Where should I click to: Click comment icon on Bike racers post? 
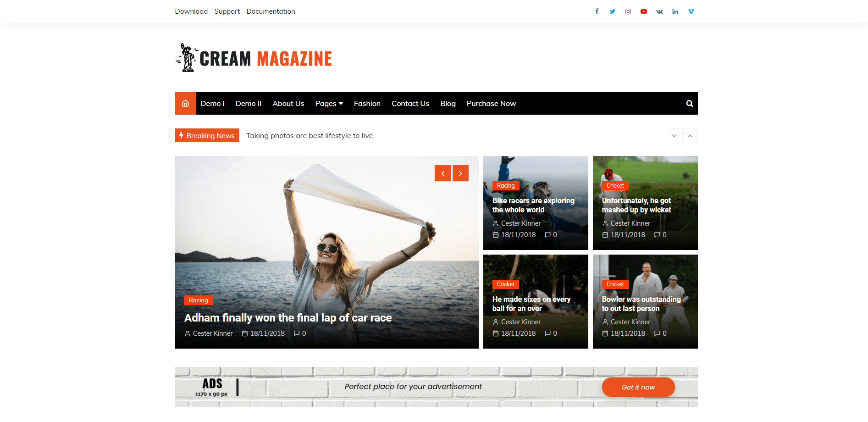tap(547, 235)
